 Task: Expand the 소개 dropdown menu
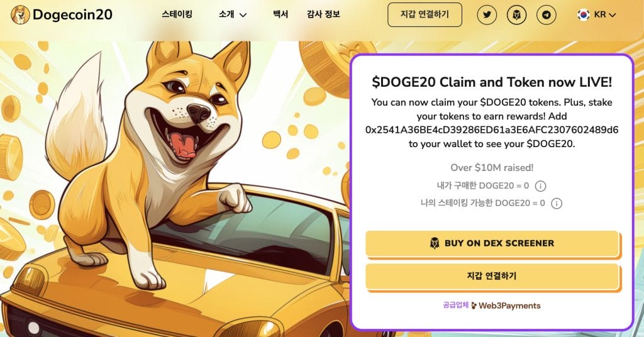233,15
